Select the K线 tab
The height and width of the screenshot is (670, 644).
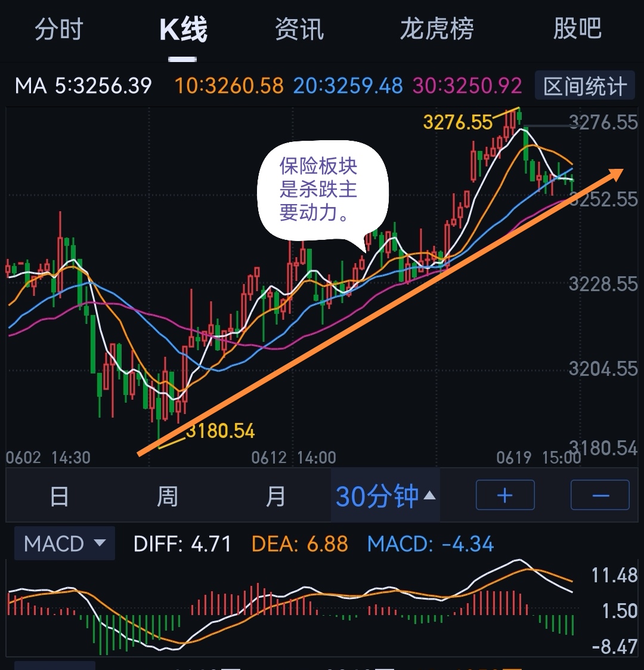click(183, 29)
